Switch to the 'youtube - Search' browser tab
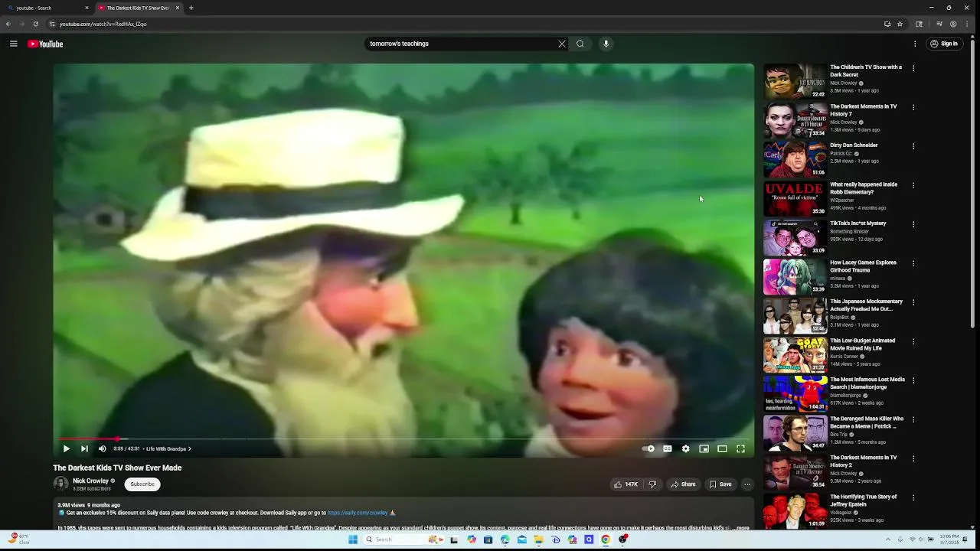This screenshot has width=980, height=551. click(46, 8)
